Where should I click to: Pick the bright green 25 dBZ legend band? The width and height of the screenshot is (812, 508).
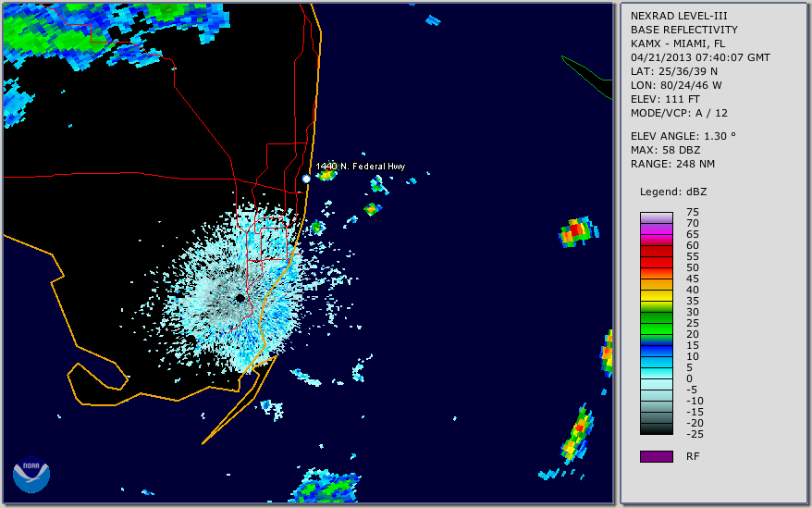657,328
